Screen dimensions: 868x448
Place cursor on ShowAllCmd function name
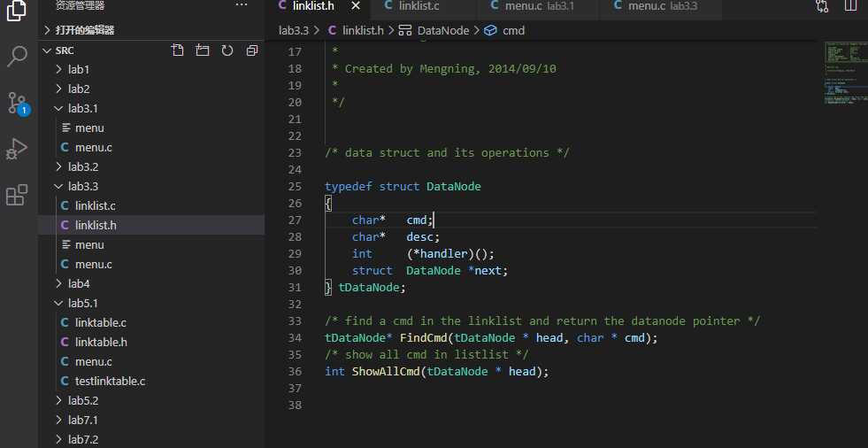tap(386, 372)
